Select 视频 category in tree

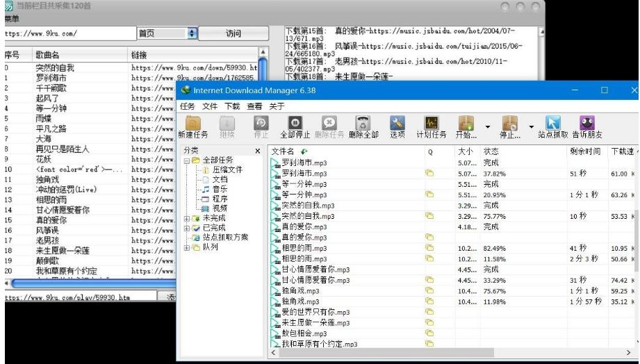(220, 208)
